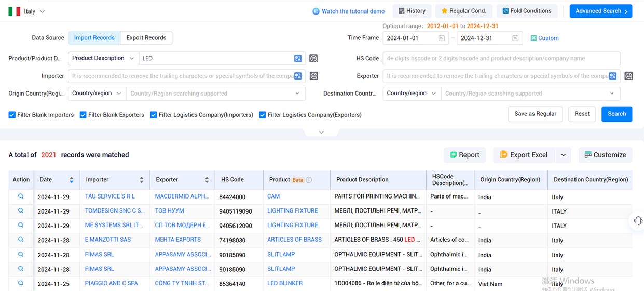This screenshot has width=644, height=291.
Task: Open Export Excel options arrow
Action: [563, 155]
